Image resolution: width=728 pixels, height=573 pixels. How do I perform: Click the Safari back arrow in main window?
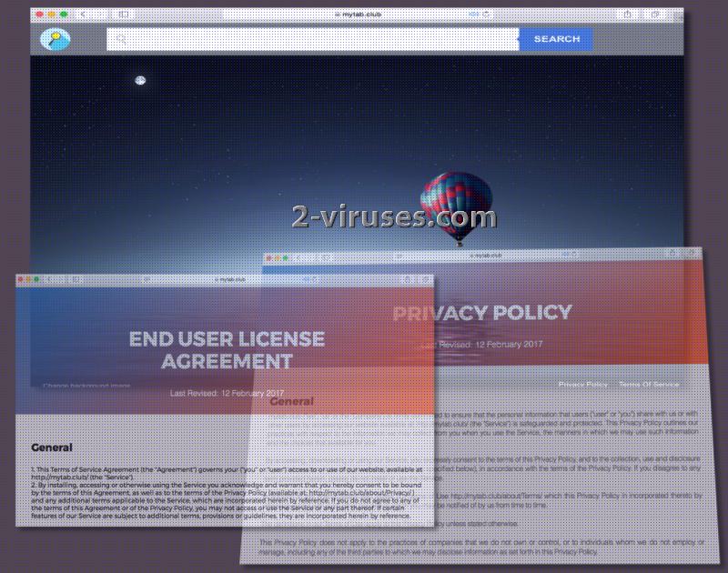pos(83,15)
